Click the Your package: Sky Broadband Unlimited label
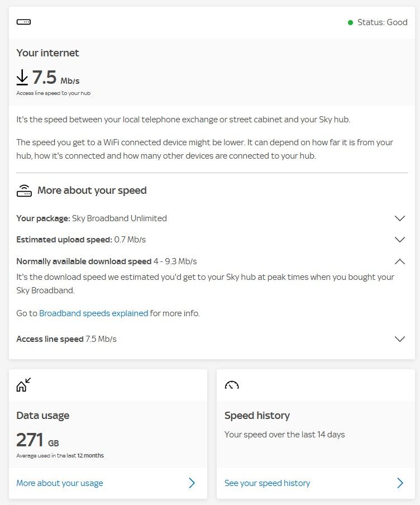Viewport: 420px width, 505px height. click(x=92, y=218)
